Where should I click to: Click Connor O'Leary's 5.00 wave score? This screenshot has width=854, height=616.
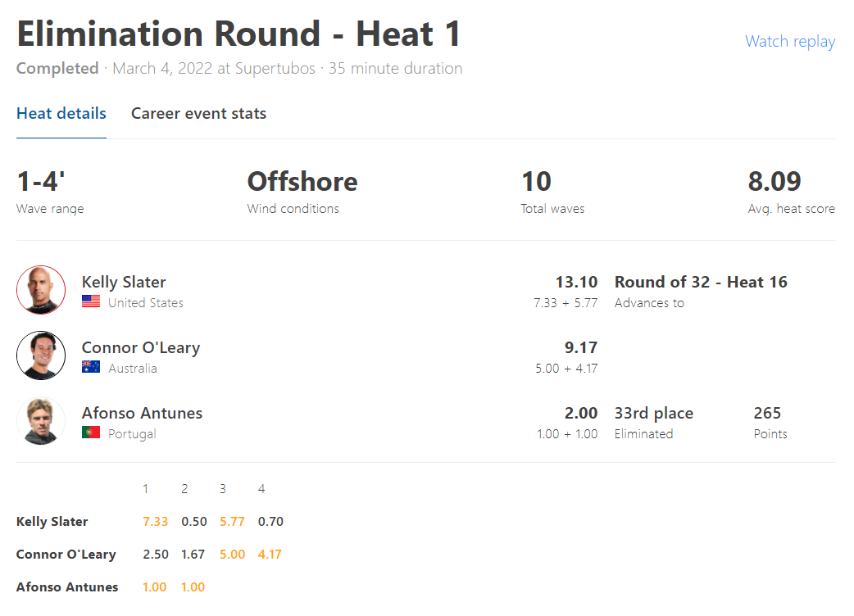pyautogui.click(x=232, y=554)
